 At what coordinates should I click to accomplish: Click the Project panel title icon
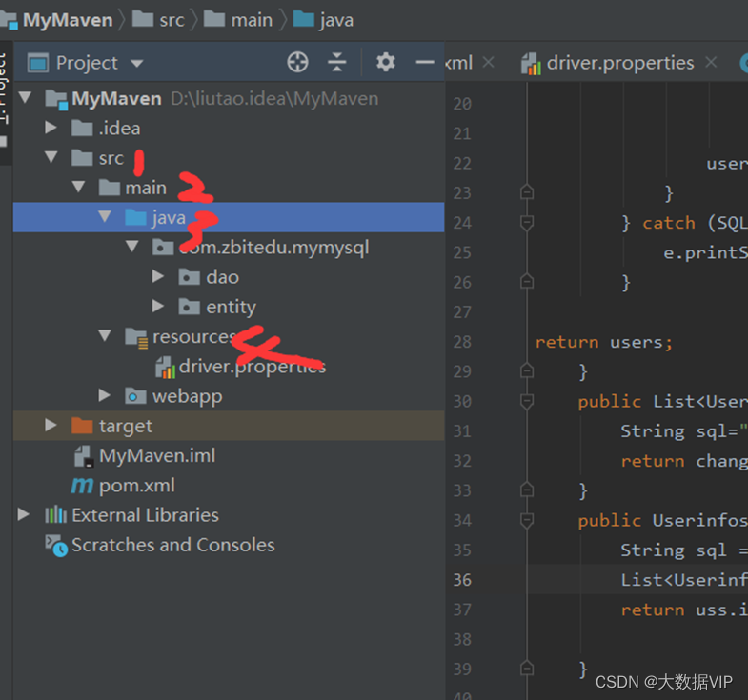[38, 63]
